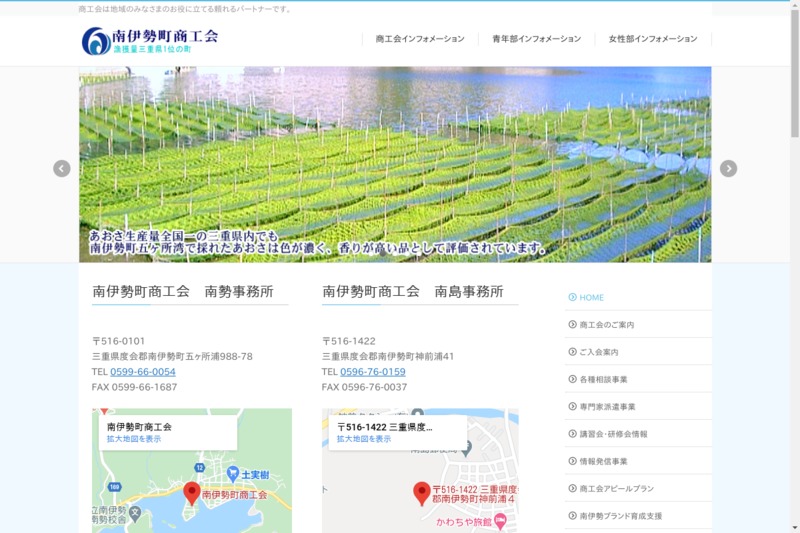The image size is (800, 533).
Task: Click the 南伊勢町商工会 logo in the header
Action: point(150,41)
